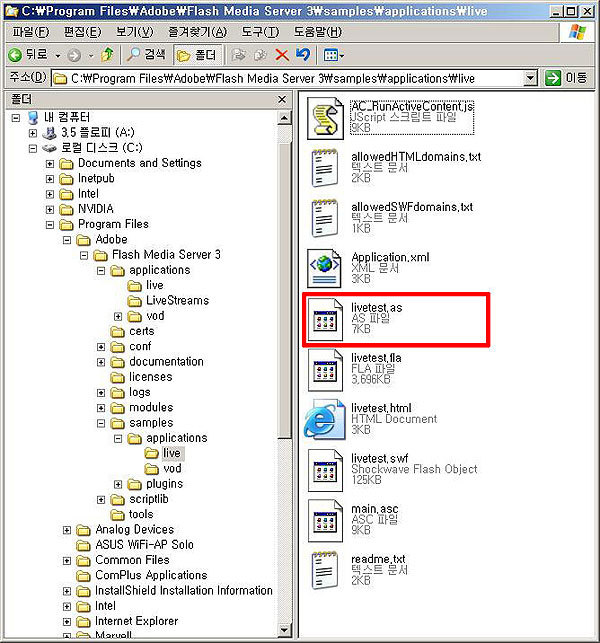Collapse the 내 컴퓨터 tree node

(x=16, y=118)
